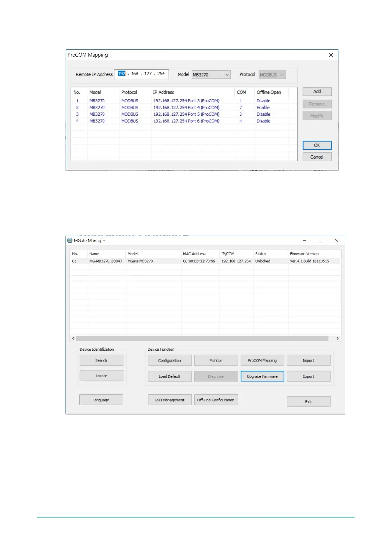Open the Model MB3270 dropdown
The image size is (392, 554).
pos(211,75)
